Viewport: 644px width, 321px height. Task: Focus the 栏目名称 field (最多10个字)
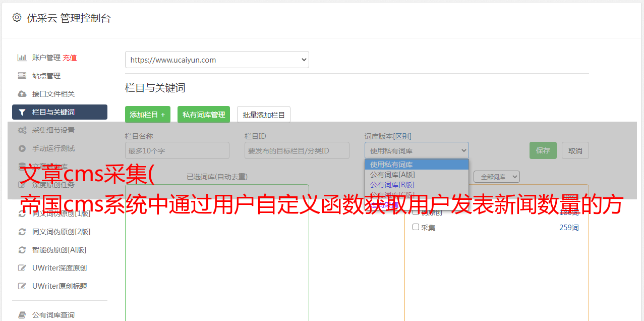[x=177, y=150]
